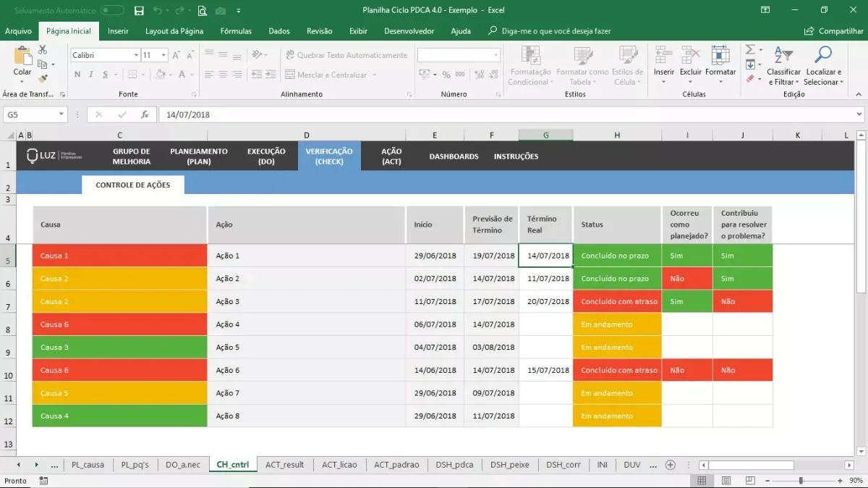
Task: Expand the Name Box G5 dropdown
Action: (x=61, y=114)
